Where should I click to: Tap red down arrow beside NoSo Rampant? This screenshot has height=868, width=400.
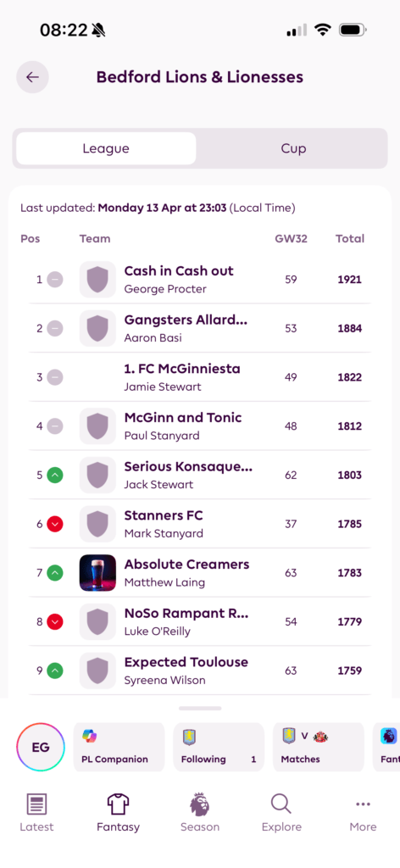point(55,621)
